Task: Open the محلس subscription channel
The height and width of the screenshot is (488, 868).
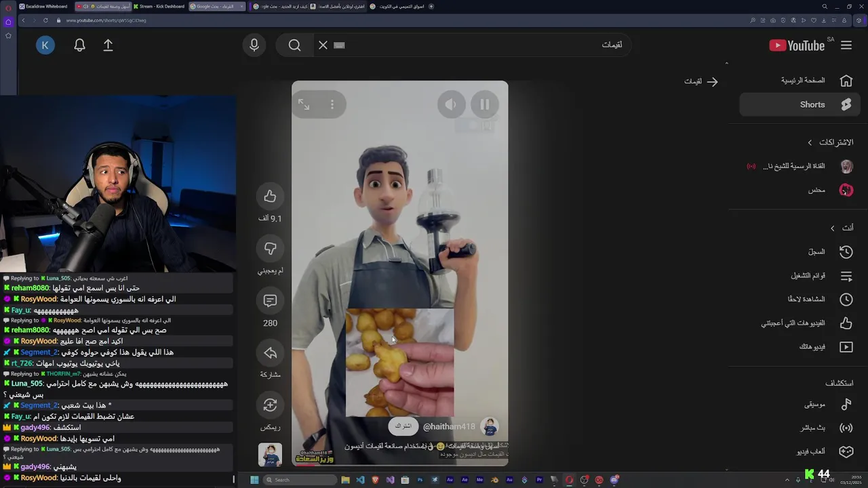Action: (800, 190)
